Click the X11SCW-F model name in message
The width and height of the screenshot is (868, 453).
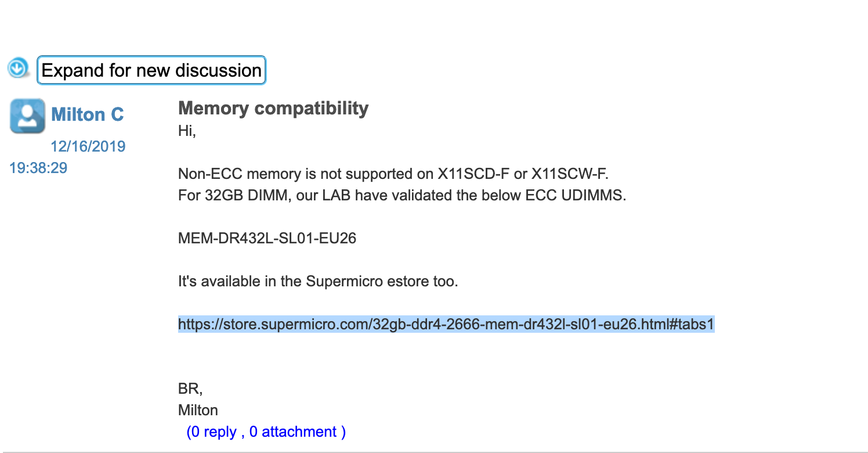(569, 174)
